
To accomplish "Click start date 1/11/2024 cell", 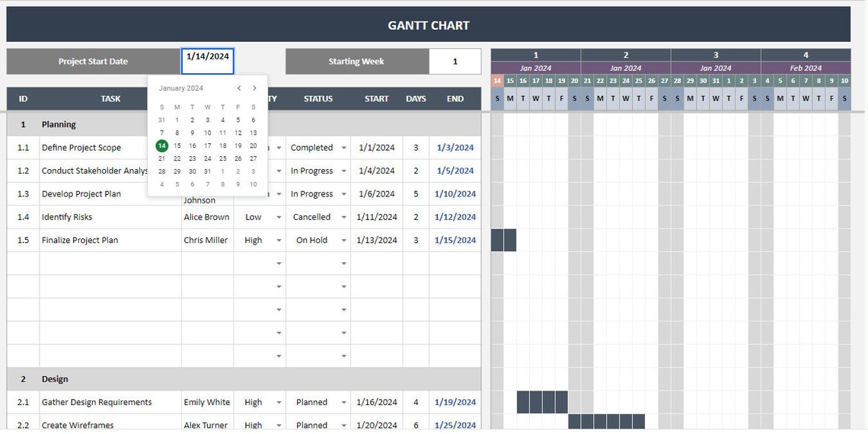I will [376, 218].
